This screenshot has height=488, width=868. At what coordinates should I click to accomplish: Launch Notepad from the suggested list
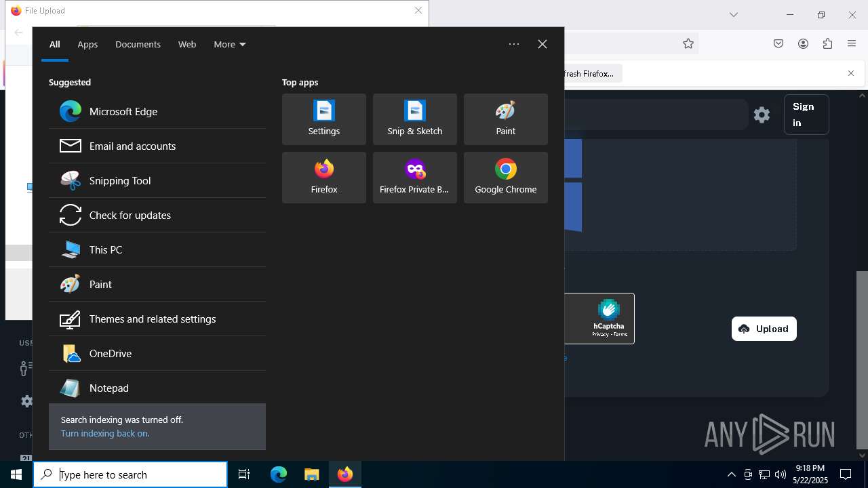pos(157,388)
